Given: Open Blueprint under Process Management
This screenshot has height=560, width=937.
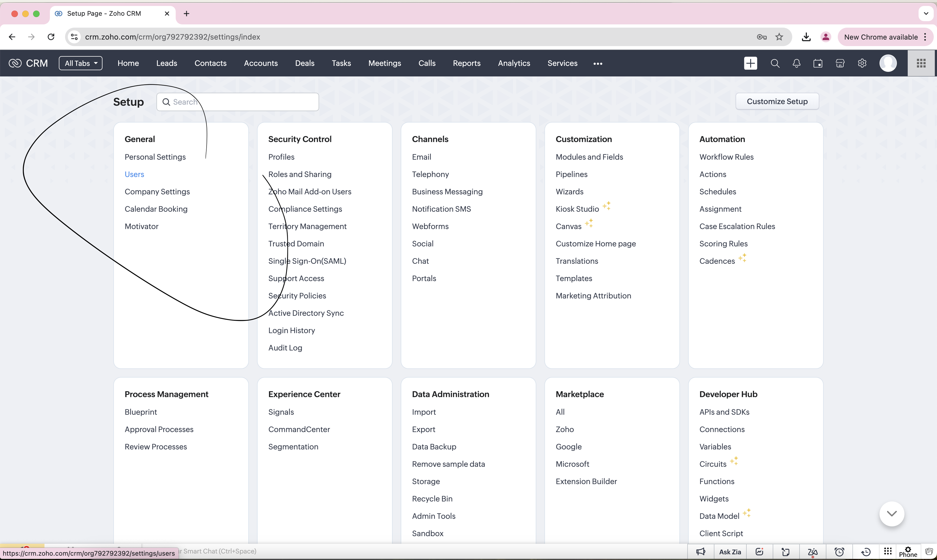Looking at the screenshot, I should point(140,412).
